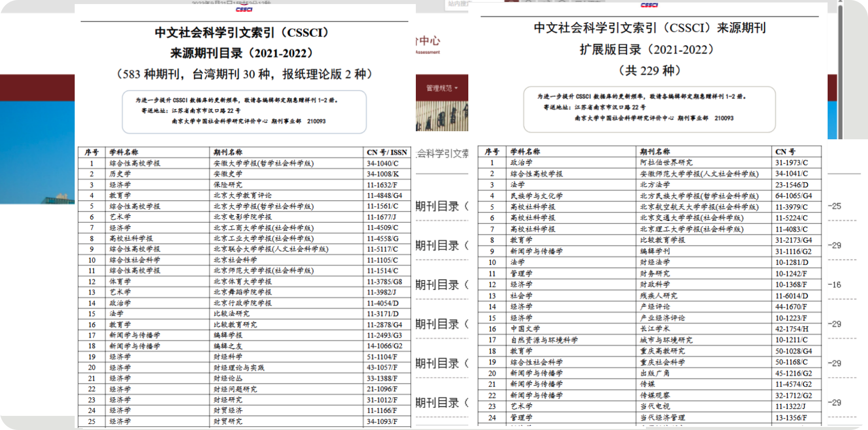Select journal name 比较教育研究
The height and width of the screenshot is (430, 868).
[235, 325]
